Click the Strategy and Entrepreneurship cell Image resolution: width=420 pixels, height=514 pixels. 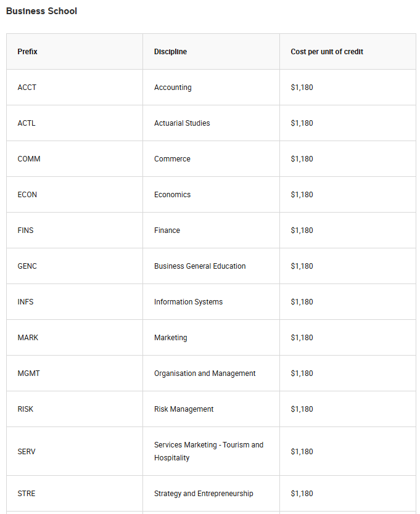pos(204,494)
